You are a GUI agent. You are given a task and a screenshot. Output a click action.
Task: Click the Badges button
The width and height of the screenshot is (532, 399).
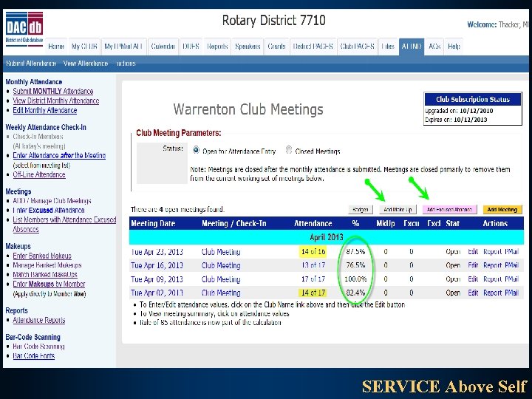point(361,210)
